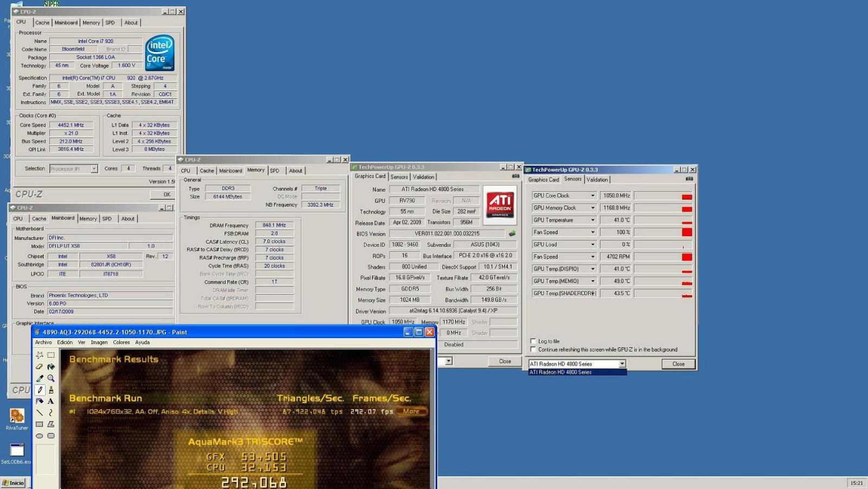Open the Ayuda menu in Paint
Screen dimensions: 868x489
click(142, 342)
